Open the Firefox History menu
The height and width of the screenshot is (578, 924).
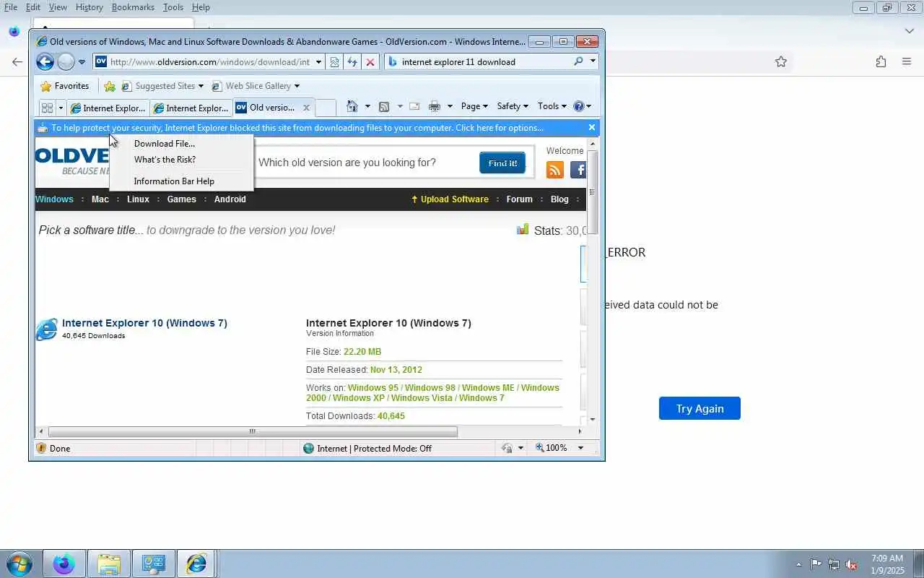89,7
